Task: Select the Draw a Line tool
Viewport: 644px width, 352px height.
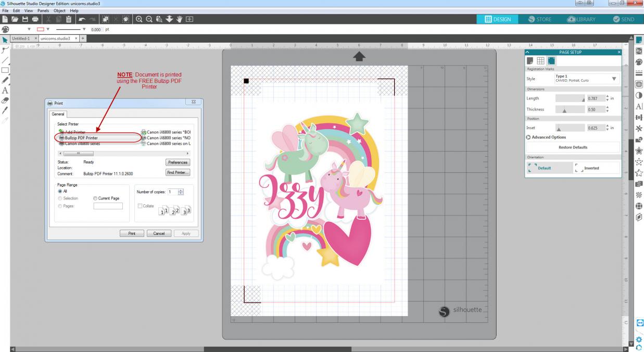Action: [x=5, y=60]
